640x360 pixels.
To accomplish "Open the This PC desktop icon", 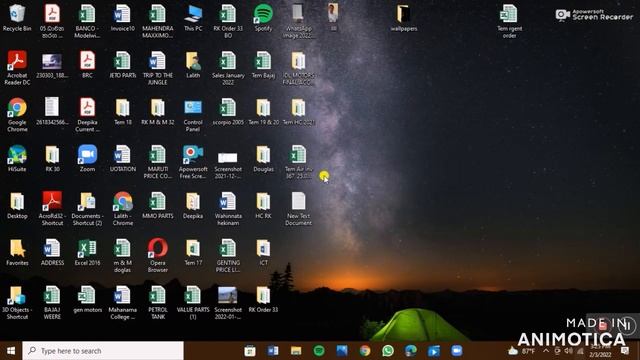I will [x=193, y=18].
